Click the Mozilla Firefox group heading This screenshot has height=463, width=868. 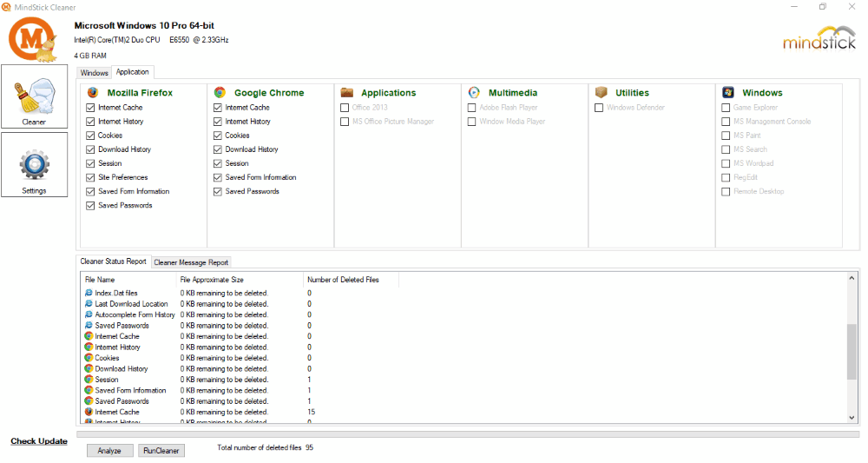[140, 93]
